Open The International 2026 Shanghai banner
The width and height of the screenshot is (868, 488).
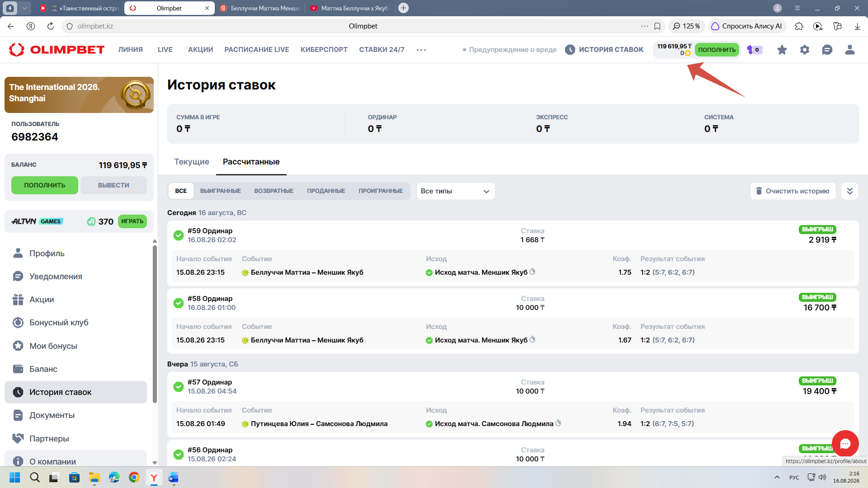tap(79, 95)
